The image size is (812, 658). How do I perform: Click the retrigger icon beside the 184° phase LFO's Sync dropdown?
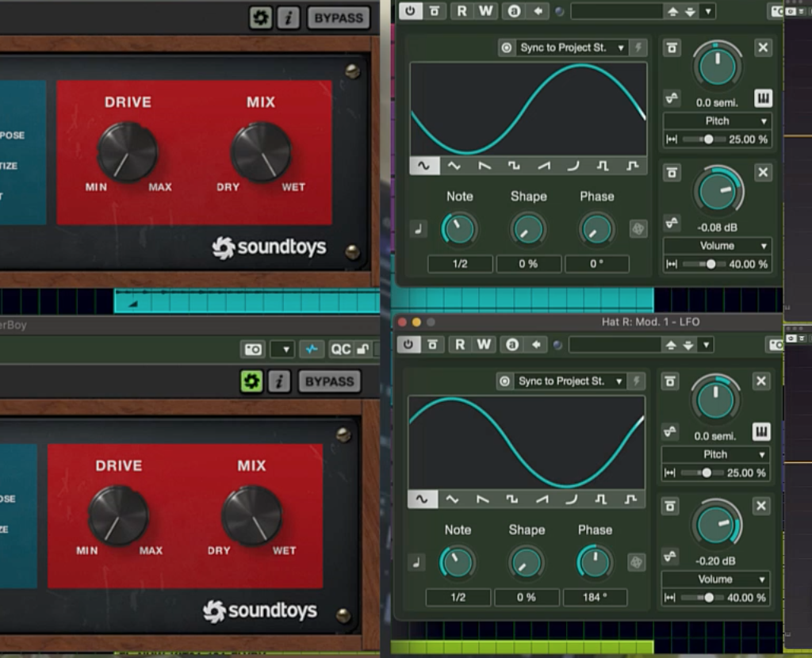[636, 381]
